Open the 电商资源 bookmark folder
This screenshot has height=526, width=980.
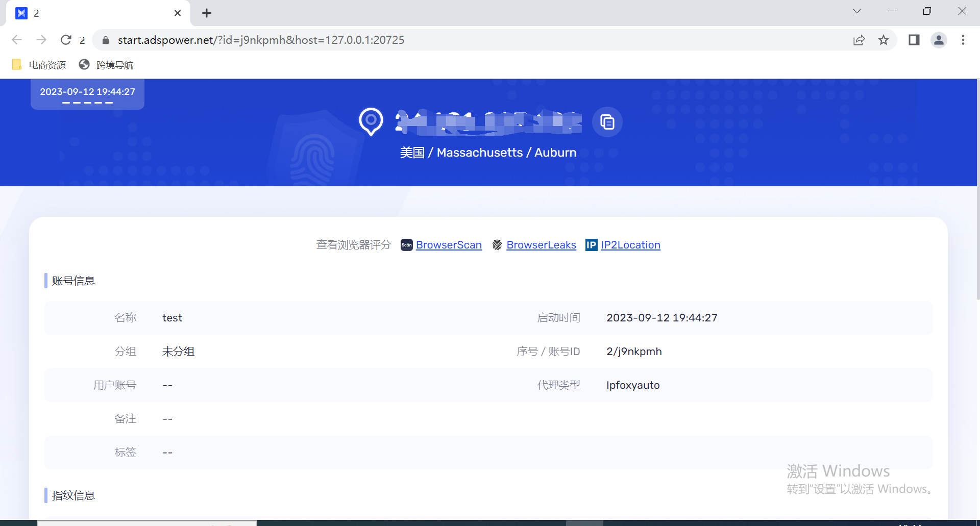click(x=39, y=65)
